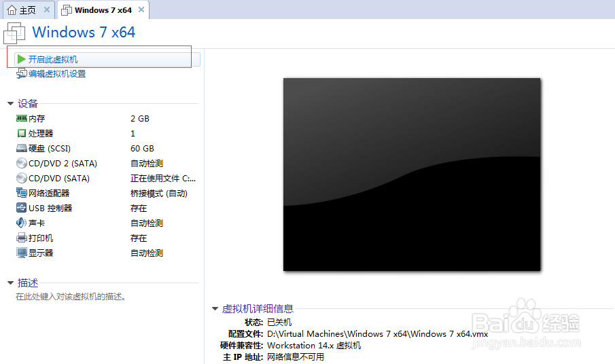Click the CD/DVD 2 (SATA) disc icon

click(22, 163)
